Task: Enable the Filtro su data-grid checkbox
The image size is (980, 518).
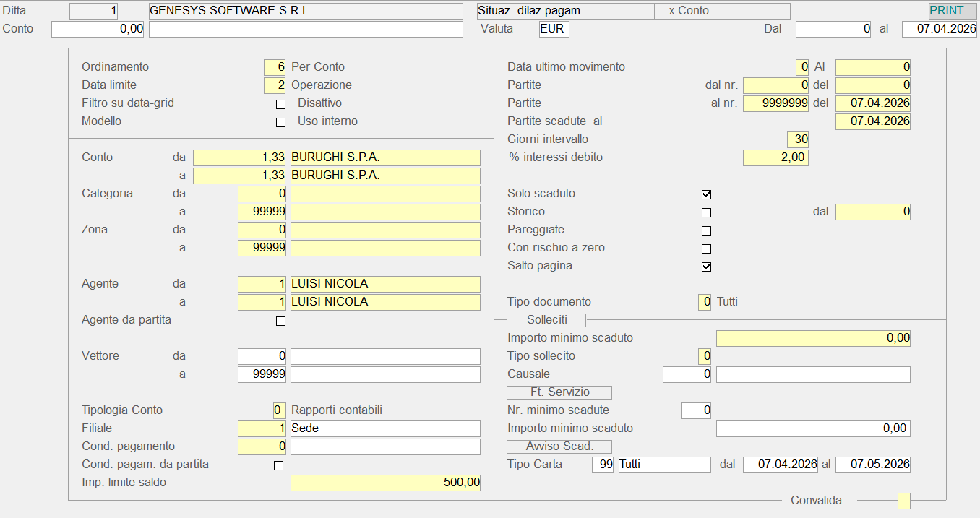Action: pyautogui.click(x=280, y=104)
